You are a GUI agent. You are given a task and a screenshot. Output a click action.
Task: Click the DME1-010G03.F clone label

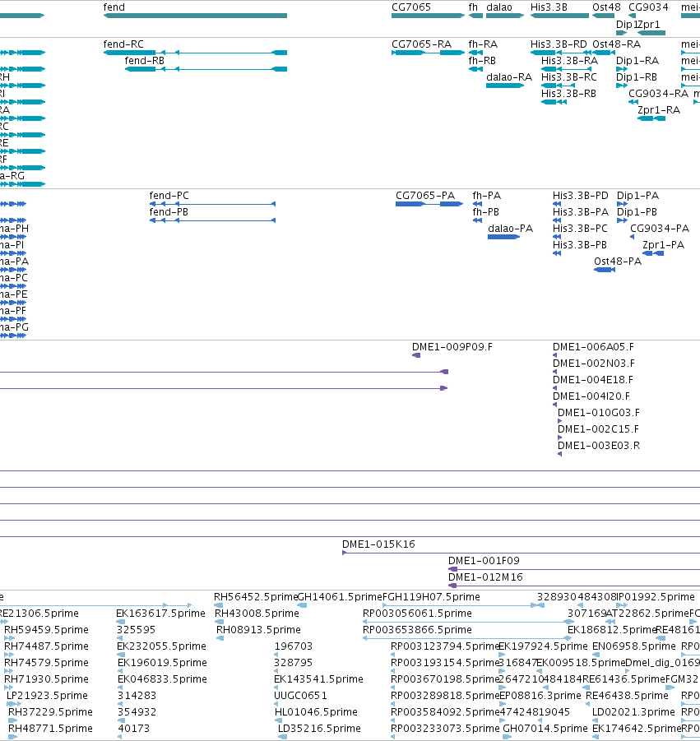(598, 413)
